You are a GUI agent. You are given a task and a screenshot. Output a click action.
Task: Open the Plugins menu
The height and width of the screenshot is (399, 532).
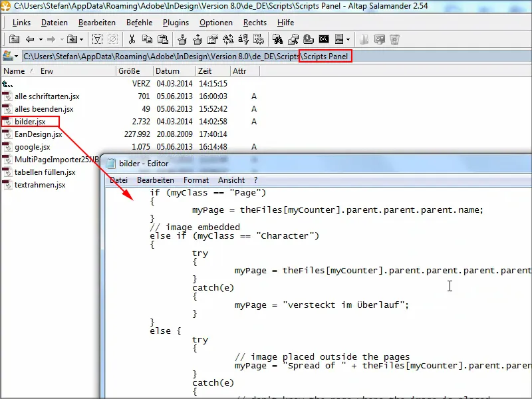[x=176, y=23]
